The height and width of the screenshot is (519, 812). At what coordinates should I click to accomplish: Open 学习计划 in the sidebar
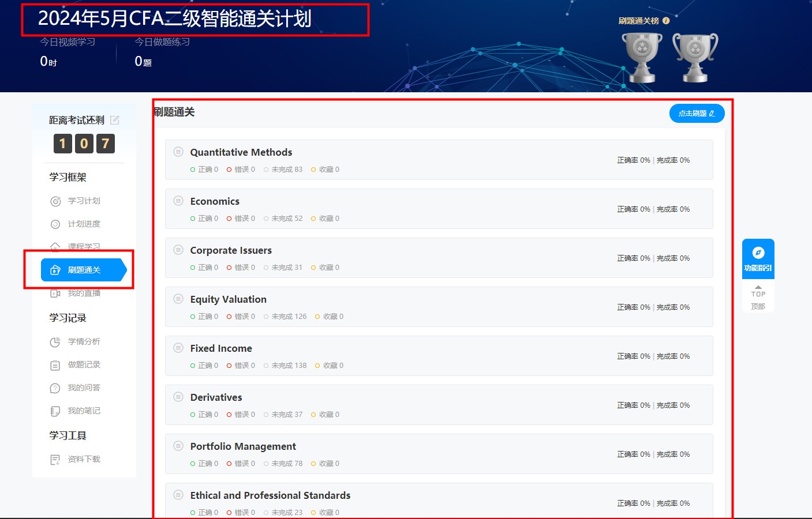pyautogui.click(x=84, y=201)
